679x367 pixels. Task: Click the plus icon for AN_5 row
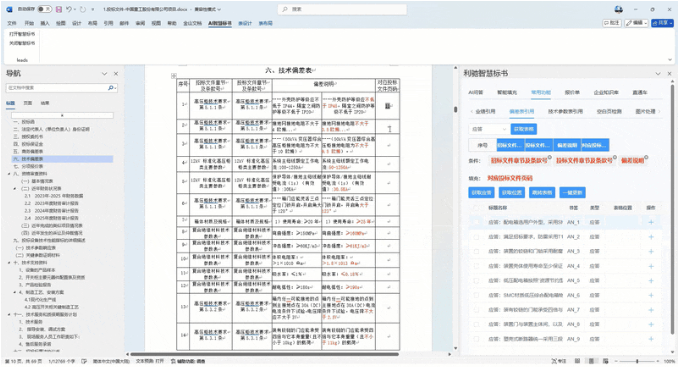pos(651,280)
